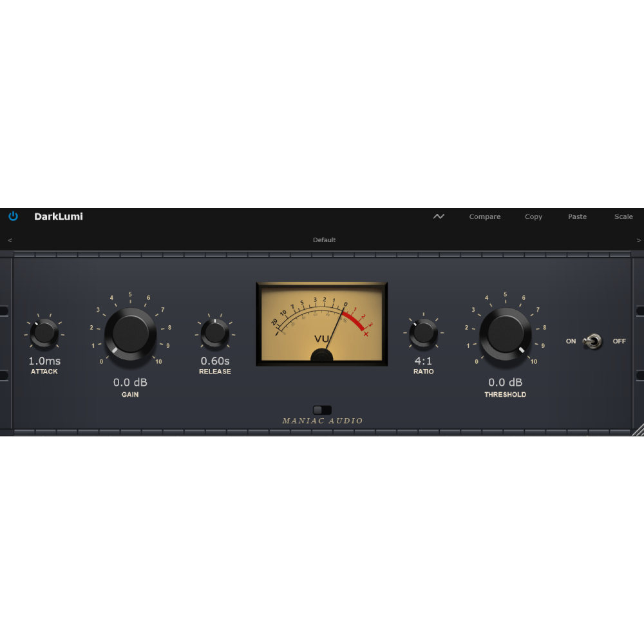Click the Paste button

(x=577, y=216)
